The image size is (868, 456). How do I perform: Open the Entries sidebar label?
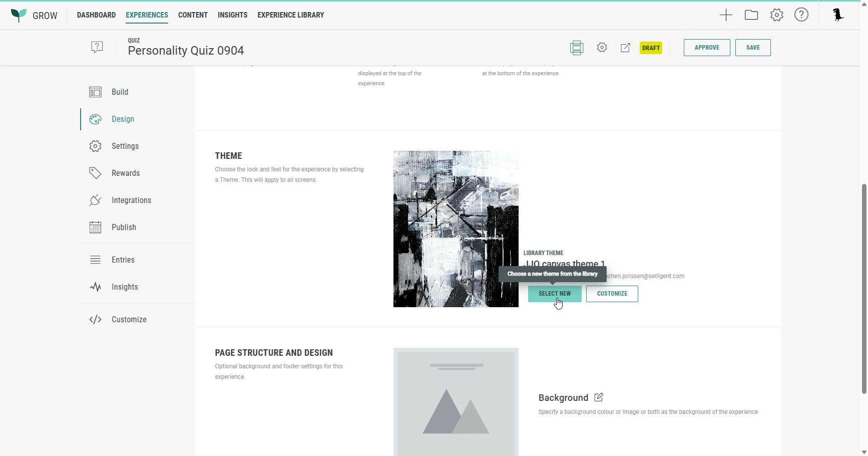123,260
